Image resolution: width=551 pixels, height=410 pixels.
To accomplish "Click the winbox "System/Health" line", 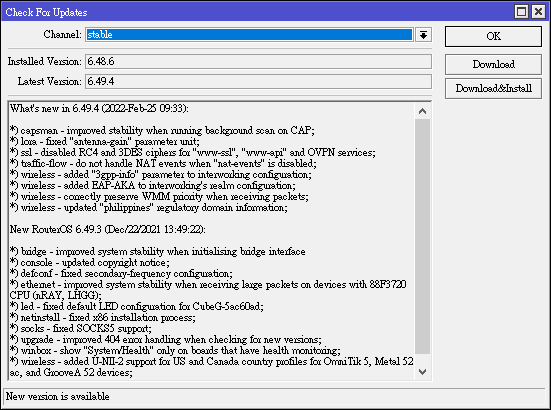I will tap(175, 351).
